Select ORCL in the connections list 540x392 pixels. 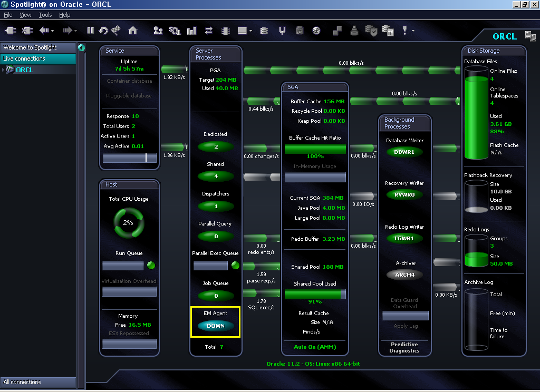click(24, 70)
